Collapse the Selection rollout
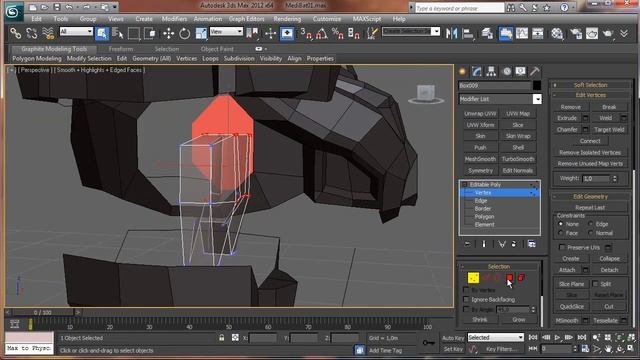 point(499,266)
